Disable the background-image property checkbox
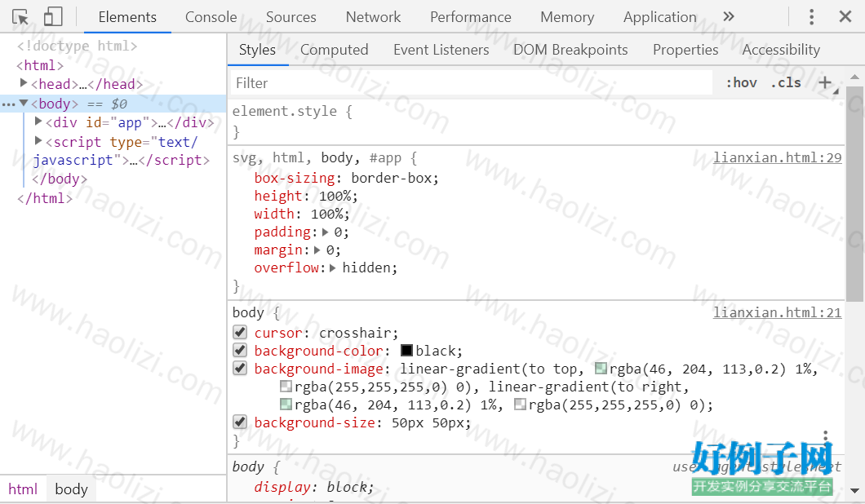 point(240,368)
